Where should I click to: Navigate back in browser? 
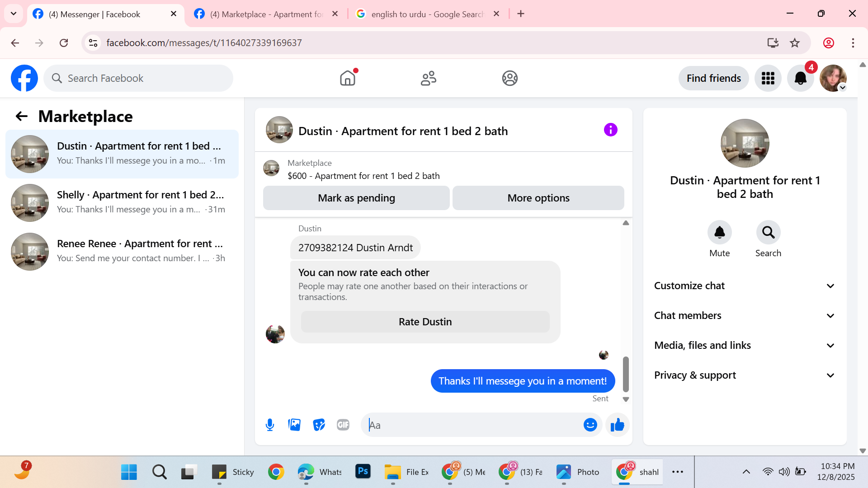coord(15,43)
